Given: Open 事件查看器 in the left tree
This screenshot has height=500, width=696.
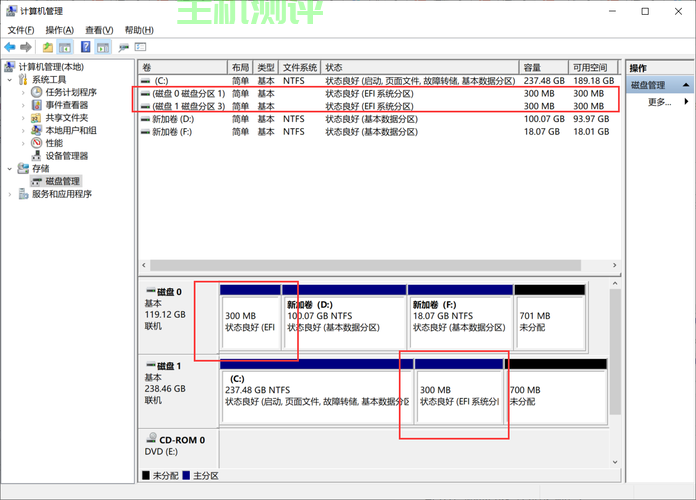Looking at the screenshot, I should pyautogui.click(x=66, y=105).
